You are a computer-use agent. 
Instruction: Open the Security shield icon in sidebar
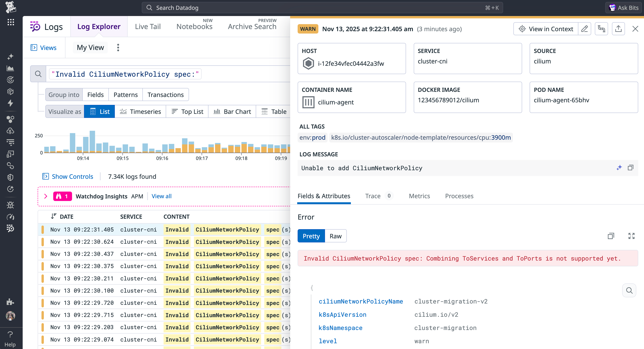click(10, 177)
